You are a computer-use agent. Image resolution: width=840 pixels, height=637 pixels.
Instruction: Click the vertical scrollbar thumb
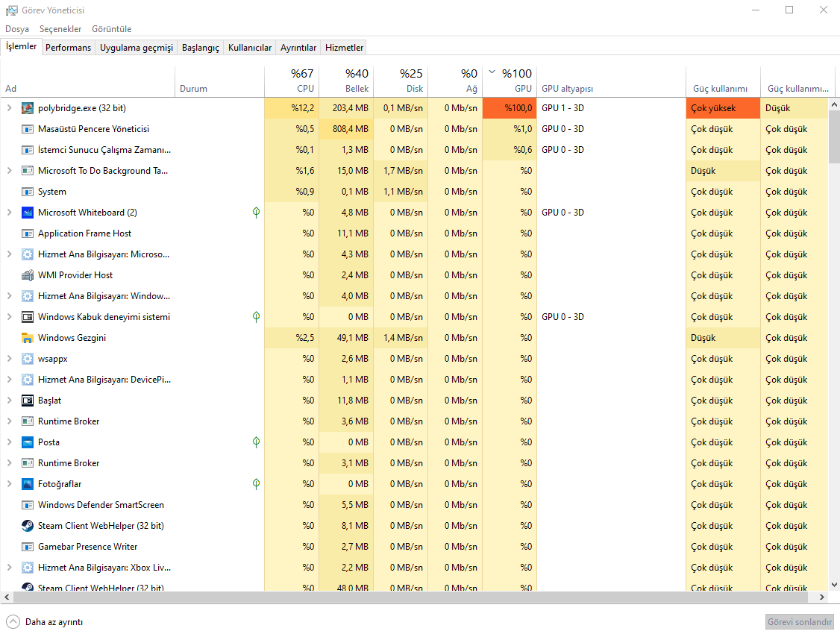(834, 137)
